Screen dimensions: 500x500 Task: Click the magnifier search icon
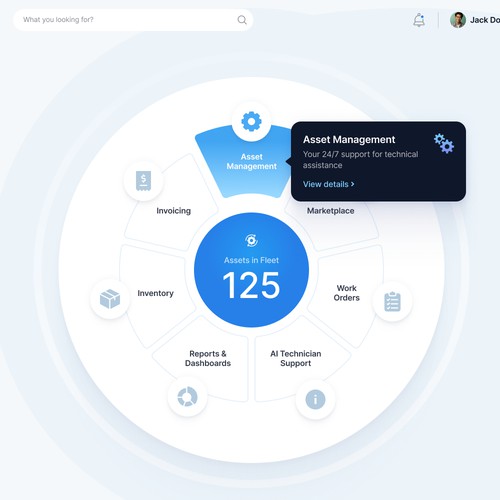(242, 20)
